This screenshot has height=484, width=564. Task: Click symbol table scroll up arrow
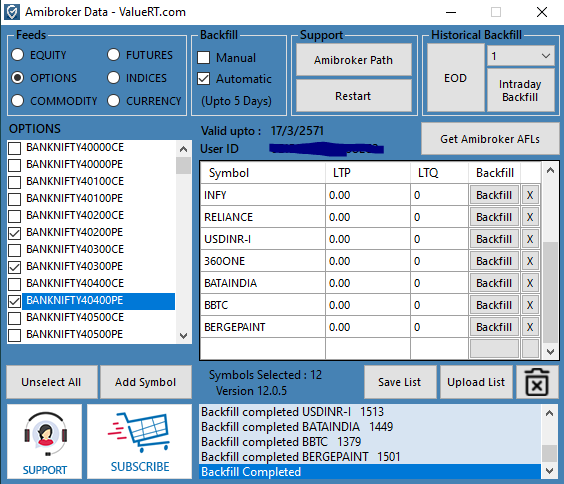[x=550, y=170]
